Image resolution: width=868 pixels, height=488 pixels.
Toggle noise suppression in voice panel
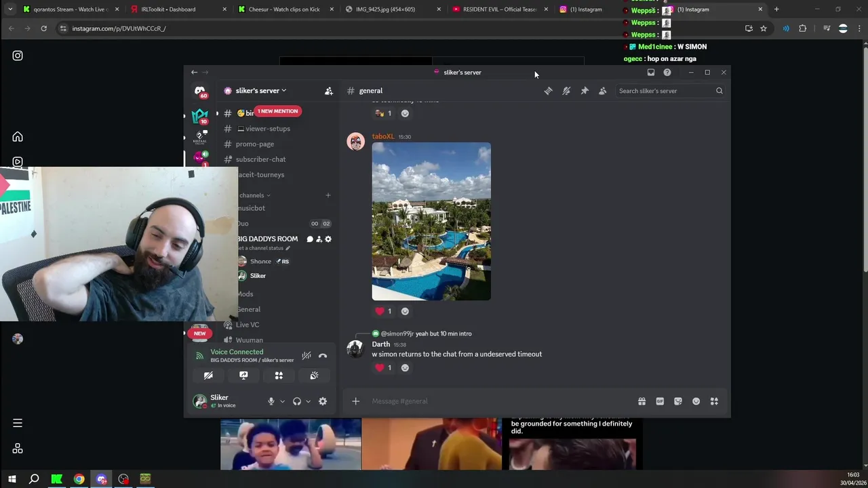point(307,355)
